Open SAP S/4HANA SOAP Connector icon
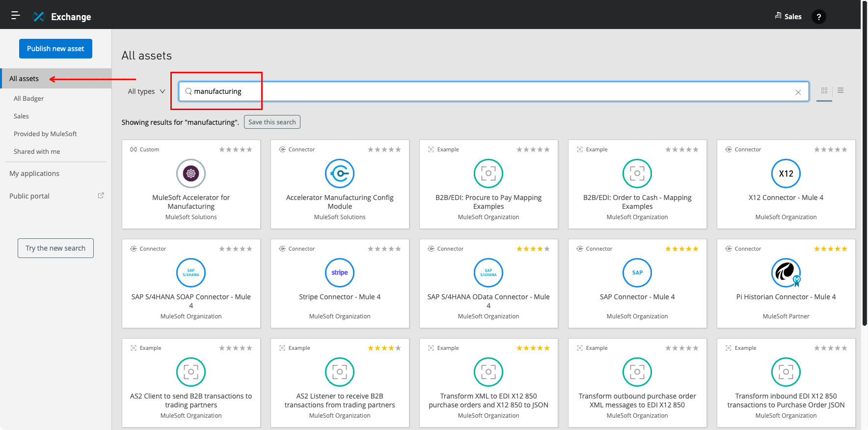This screenshot has width=868, height=430. click(x=191, y=273)
